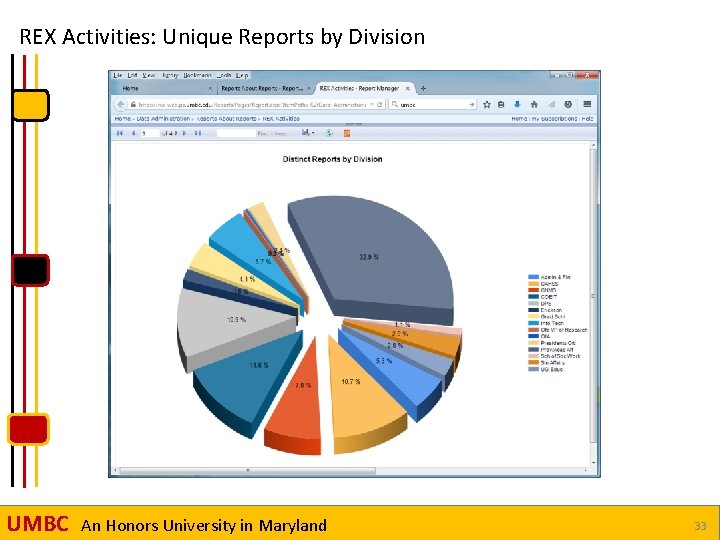Click the umbc search field
Screen dimensions: 720x540
click(433, 105)
